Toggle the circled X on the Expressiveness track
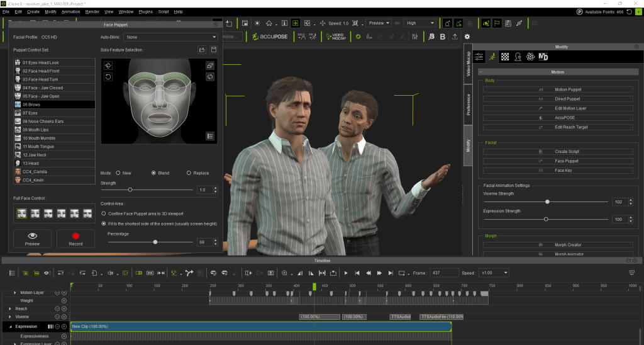 click(64, 336)
